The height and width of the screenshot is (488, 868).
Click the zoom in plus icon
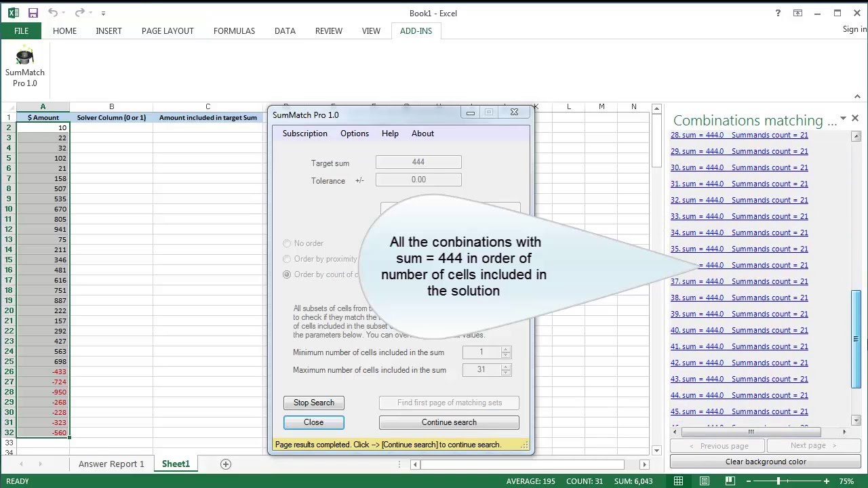coord(827,481)
